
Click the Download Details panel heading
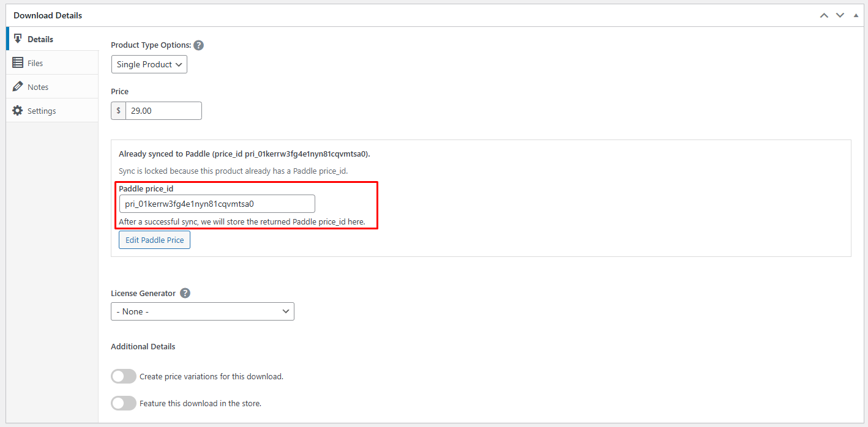[48, 15]
